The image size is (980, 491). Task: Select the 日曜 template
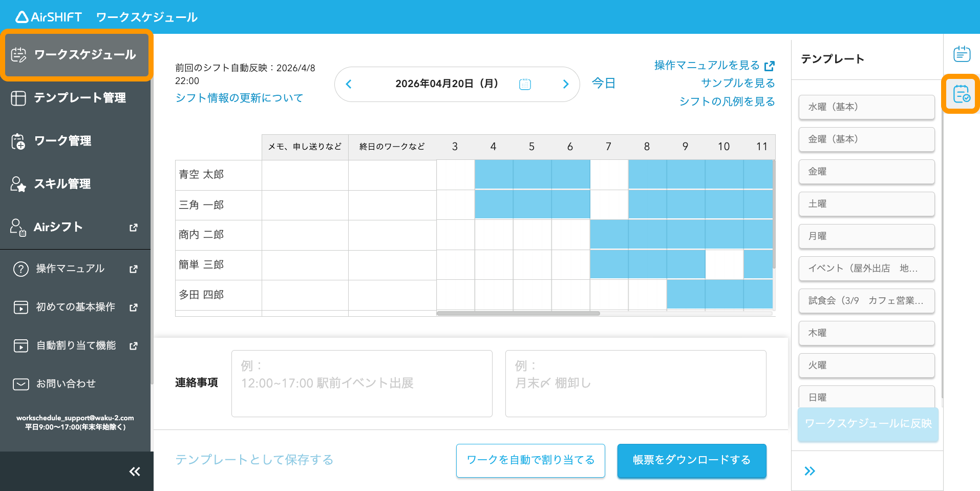click(866, 397)
